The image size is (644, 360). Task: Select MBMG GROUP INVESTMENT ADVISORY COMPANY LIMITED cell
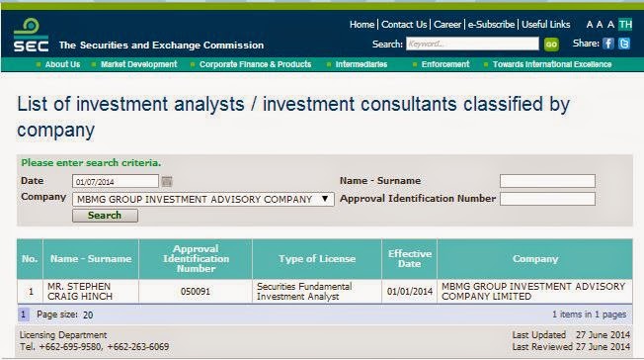[535, 292]
